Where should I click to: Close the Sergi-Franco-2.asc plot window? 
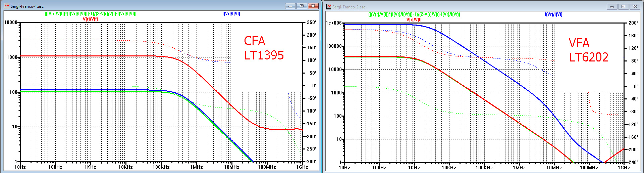pos(635,7)
